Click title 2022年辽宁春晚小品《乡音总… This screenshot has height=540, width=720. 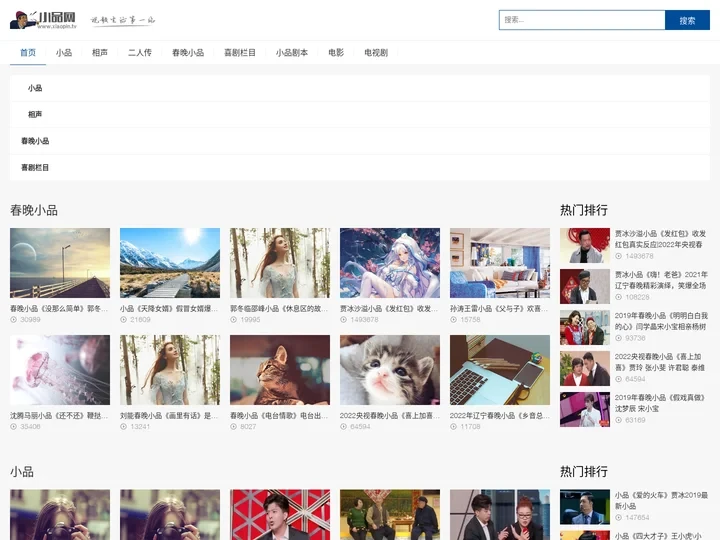click(x=500, y=416)
